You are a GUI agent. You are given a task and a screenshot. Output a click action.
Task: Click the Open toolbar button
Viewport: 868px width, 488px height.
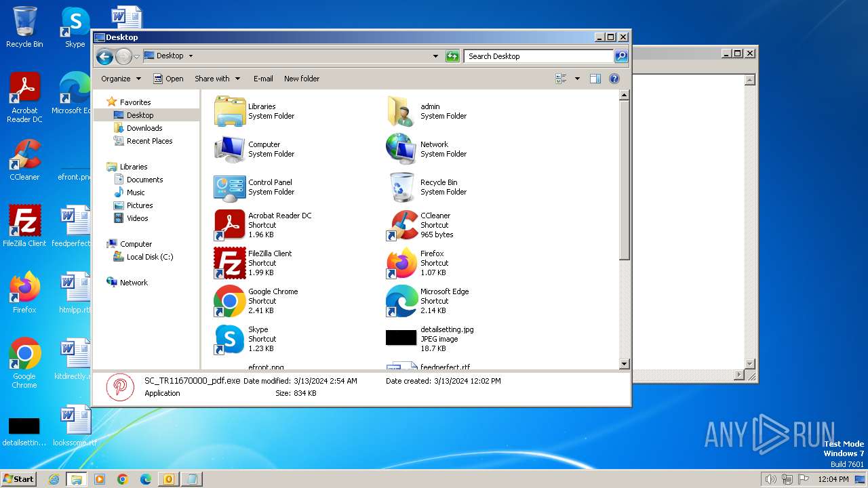click(x=168, y=79)
